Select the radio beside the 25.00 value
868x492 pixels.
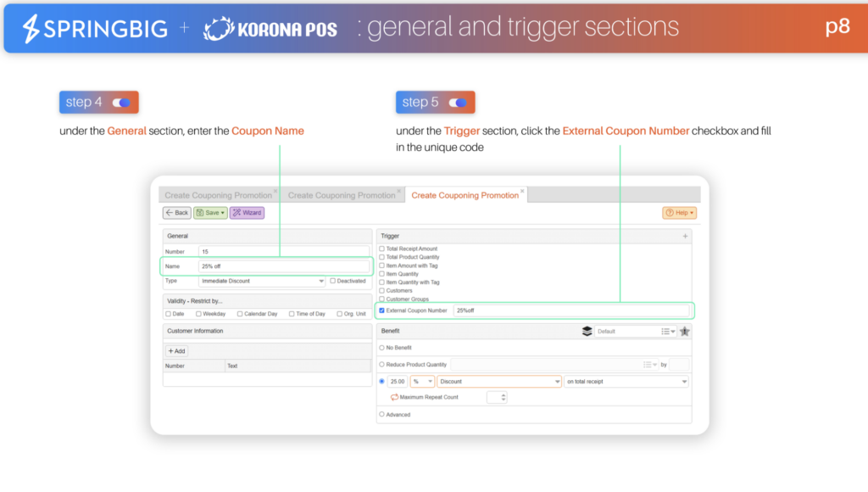pos(381,381)
